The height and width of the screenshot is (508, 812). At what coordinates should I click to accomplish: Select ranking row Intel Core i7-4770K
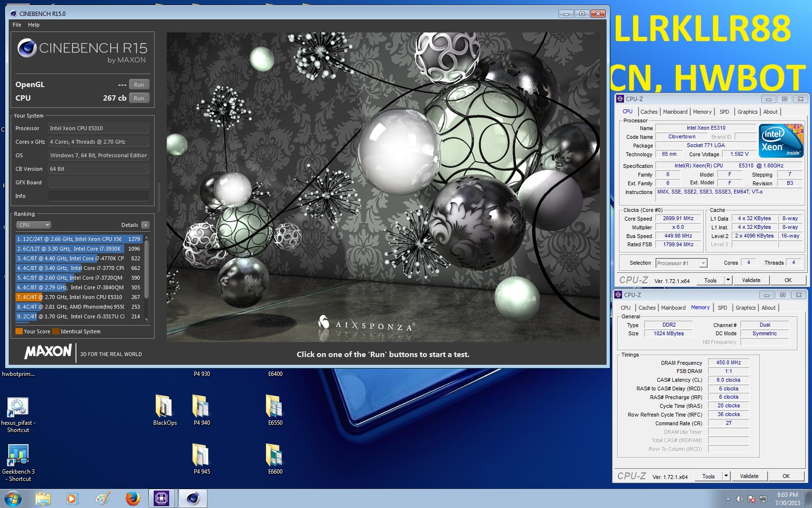[78, 258]
